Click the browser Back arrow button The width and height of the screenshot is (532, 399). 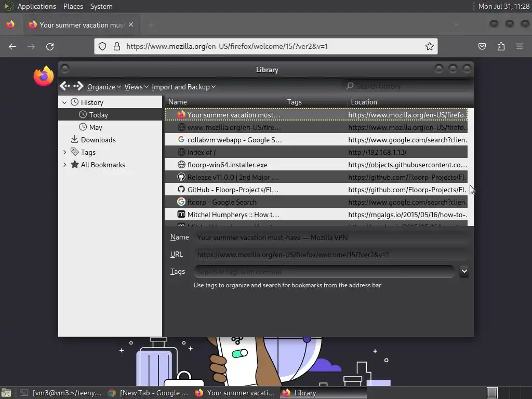pyautogui.click(x=12, y=46)
